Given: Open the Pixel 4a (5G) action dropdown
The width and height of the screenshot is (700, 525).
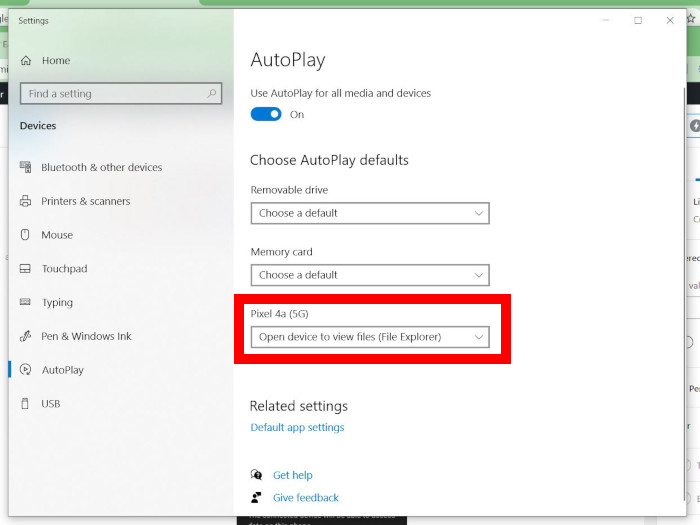Looking at the screenshot, I should 370,337.
